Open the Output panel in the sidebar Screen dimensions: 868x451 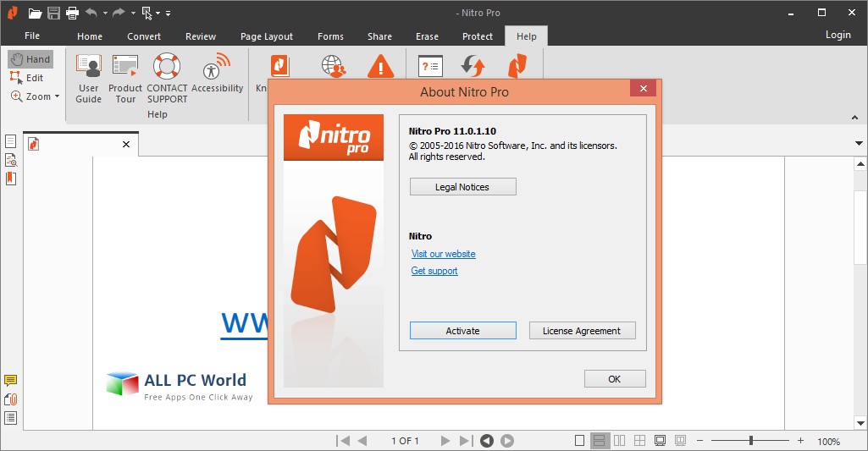click(10, 418)
